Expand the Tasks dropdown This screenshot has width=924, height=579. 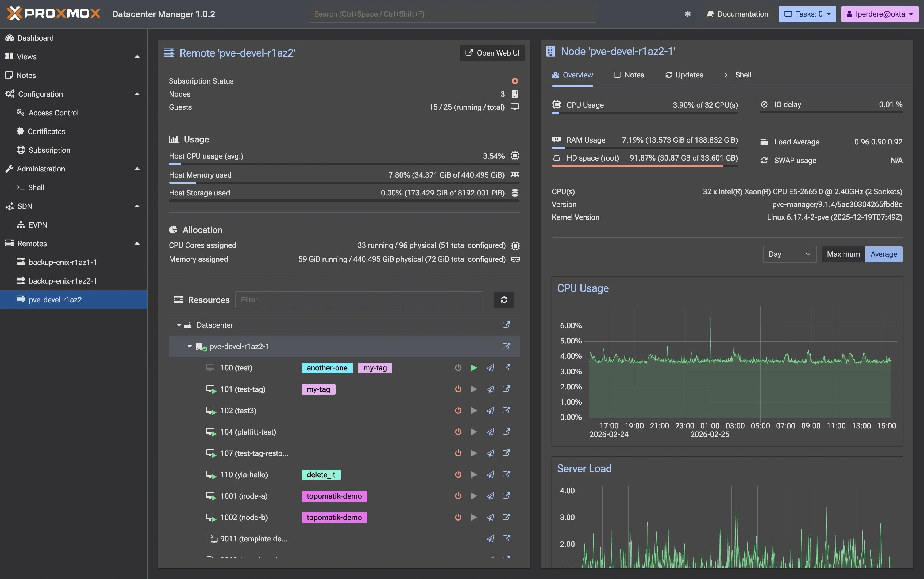[x=807, y=14]
